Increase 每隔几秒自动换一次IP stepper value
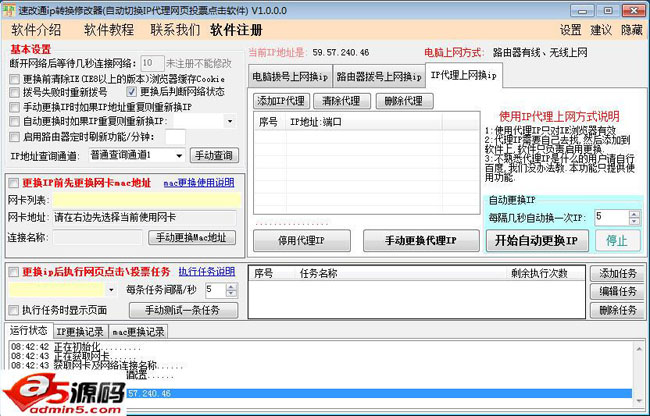The width and height of the screenshot is (650, 416). (x=634, y=214)
